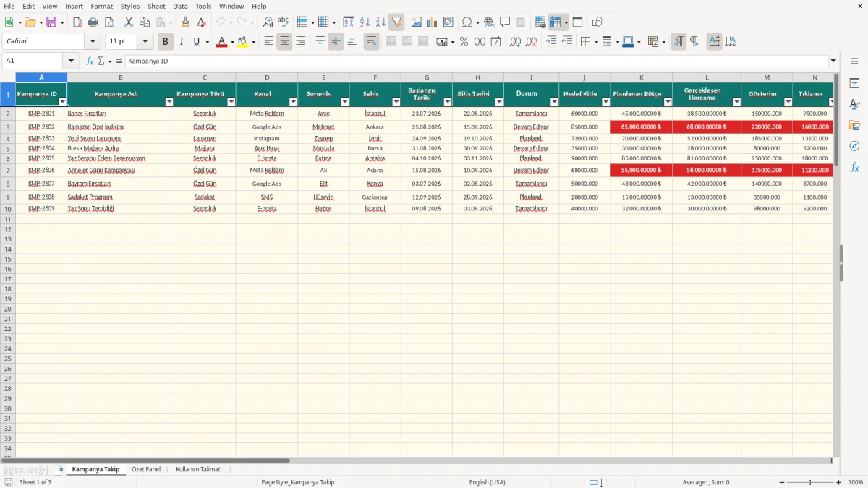The height and width of the screenshot is (488, 868).
Task: Click Sheet 1 of 3 status field
Action: coord(35,482)
